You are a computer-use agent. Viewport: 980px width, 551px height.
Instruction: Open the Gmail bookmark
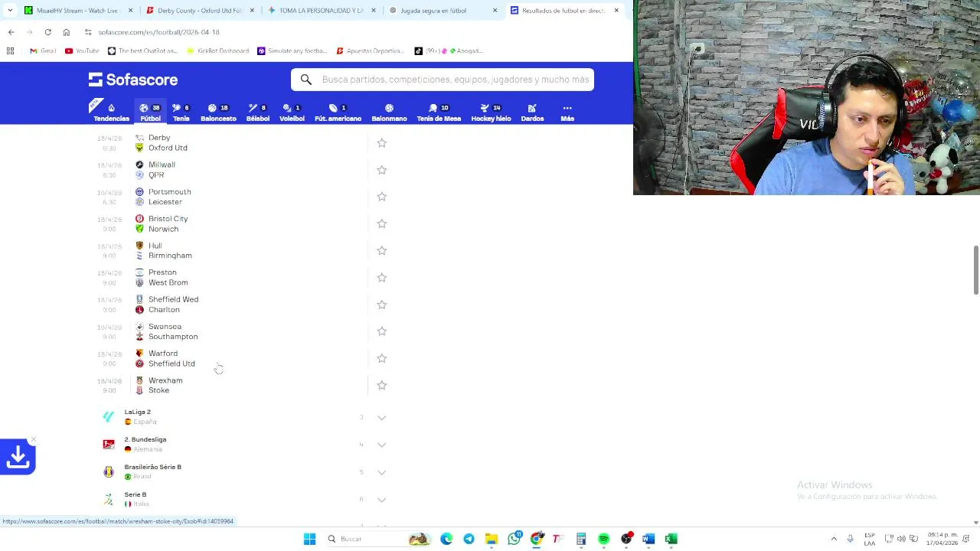pos(43,51)
